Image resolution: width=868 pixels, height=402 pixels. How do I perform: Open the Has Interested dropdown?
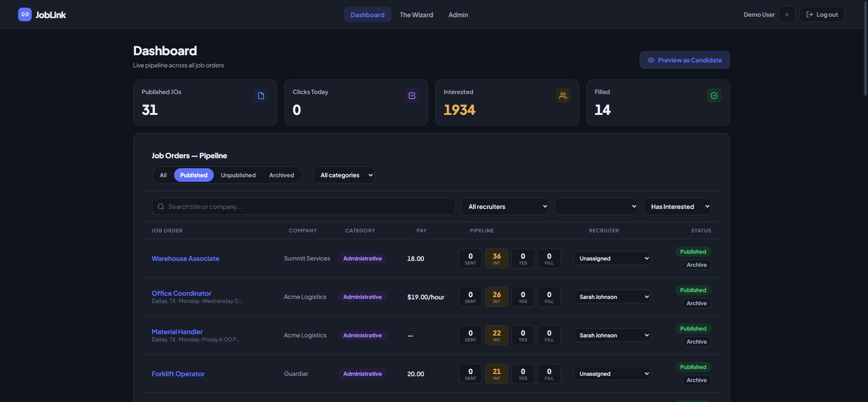(677, 207)
